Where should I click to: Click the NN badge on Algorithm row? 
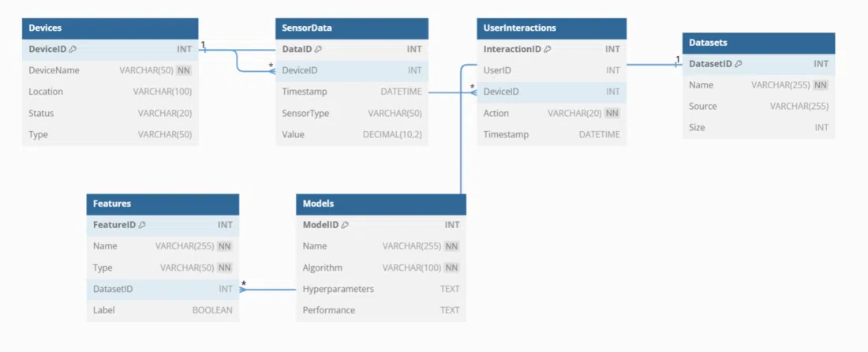[451, 268]
